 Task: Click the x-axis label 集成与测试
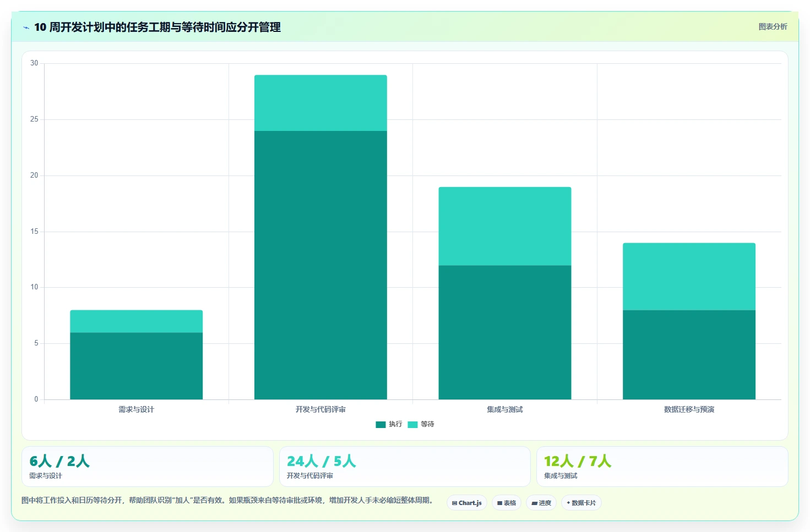[x=505, y=409]
